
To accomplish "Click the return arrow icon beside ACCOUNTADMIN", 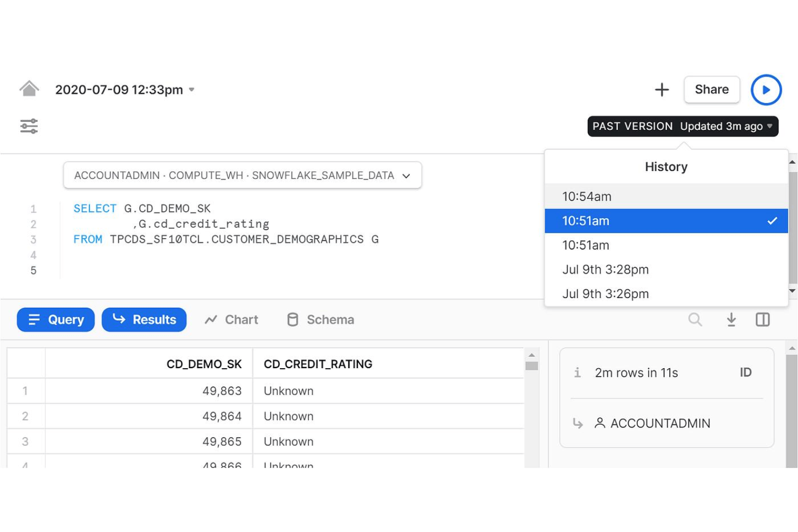I will (x=578, y=423).
